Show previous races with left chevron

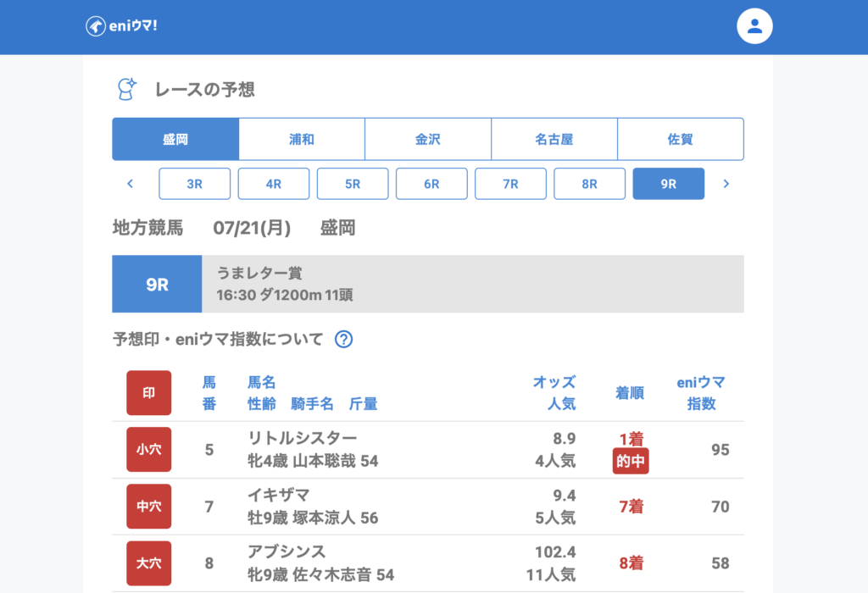[131, 184]
